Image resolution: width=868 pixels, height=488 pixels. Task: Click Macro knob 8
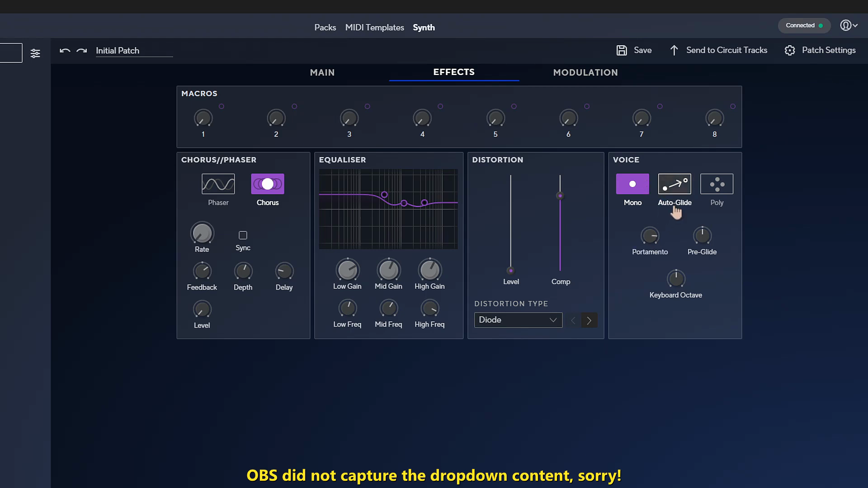pyautogui.click(x=715, y=118)
